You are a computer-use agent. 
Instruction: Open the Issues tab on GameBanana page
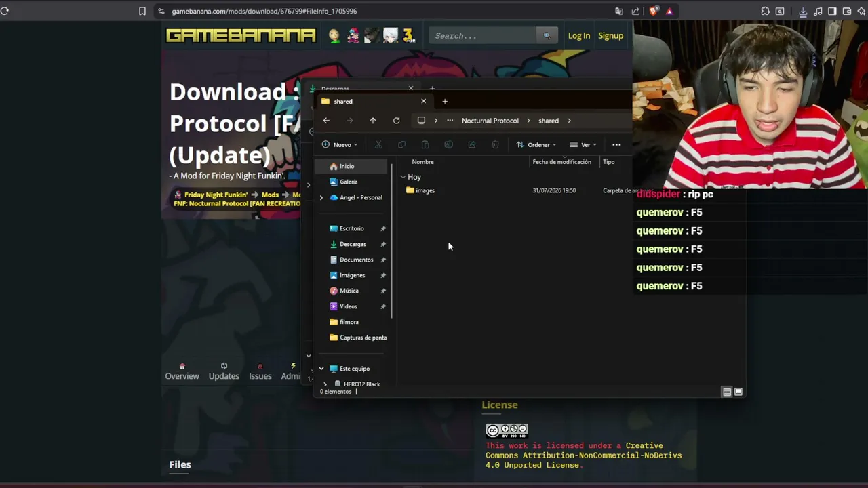coord(260,371)
